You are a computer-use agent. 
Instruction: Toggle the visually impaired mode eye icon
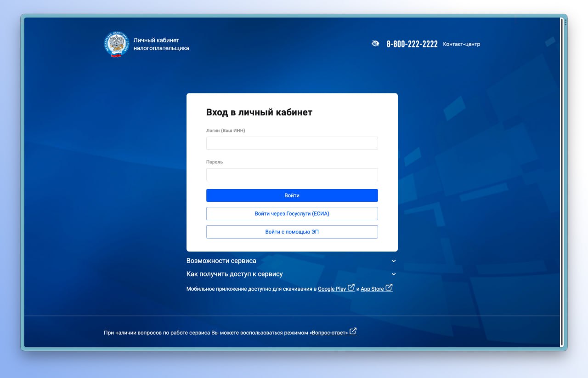375,44
